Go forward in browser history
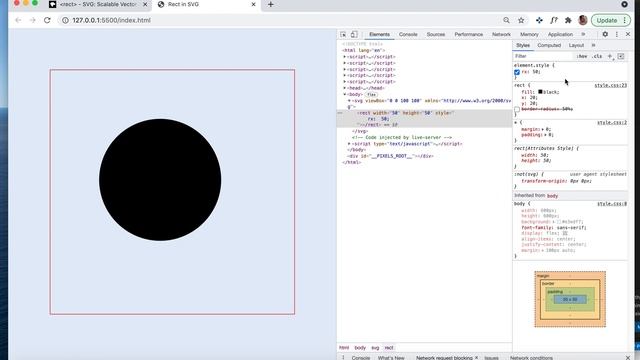640x360 pixels. 33,20
